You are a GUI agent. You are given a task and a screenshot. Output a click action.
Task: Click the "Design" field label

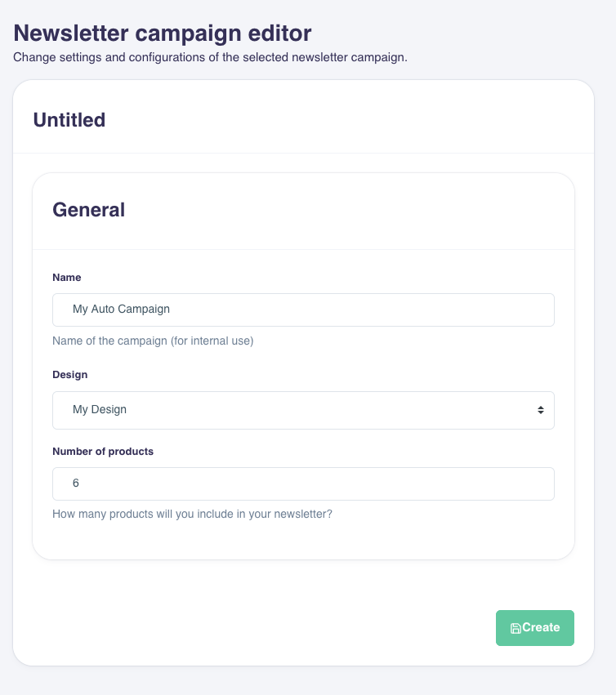tap(70, 375)
